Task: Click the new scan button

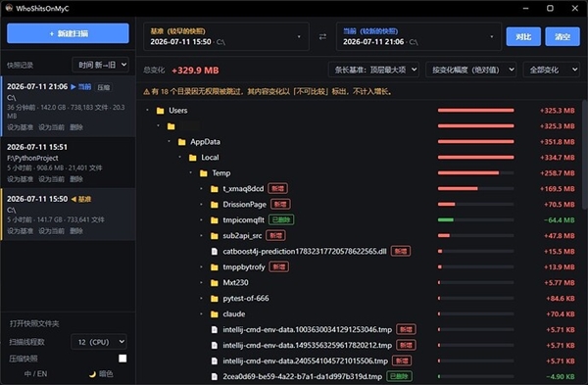Action: pos(68,33)
